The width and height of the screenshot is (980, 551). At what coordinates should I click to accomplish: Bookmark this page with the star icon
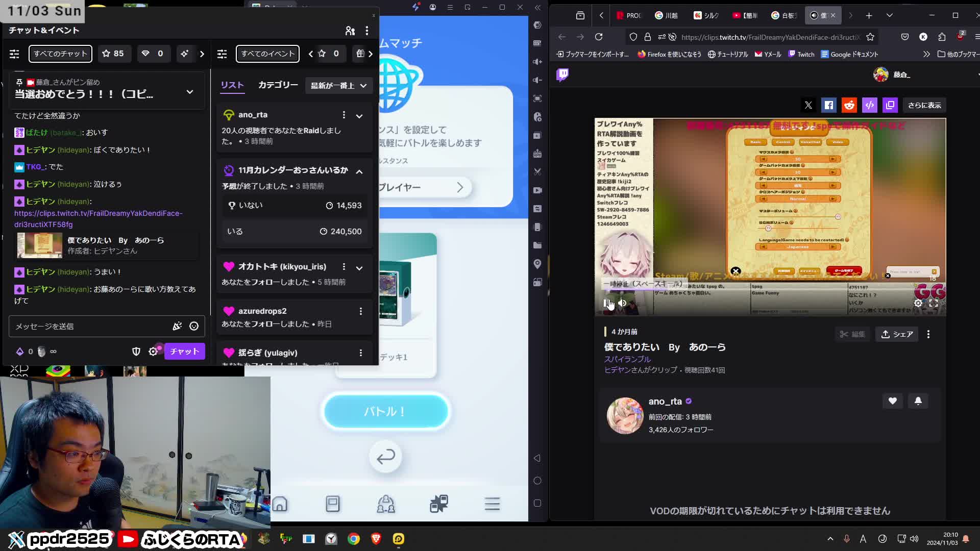pyautogui.click(x=870, y=37)
